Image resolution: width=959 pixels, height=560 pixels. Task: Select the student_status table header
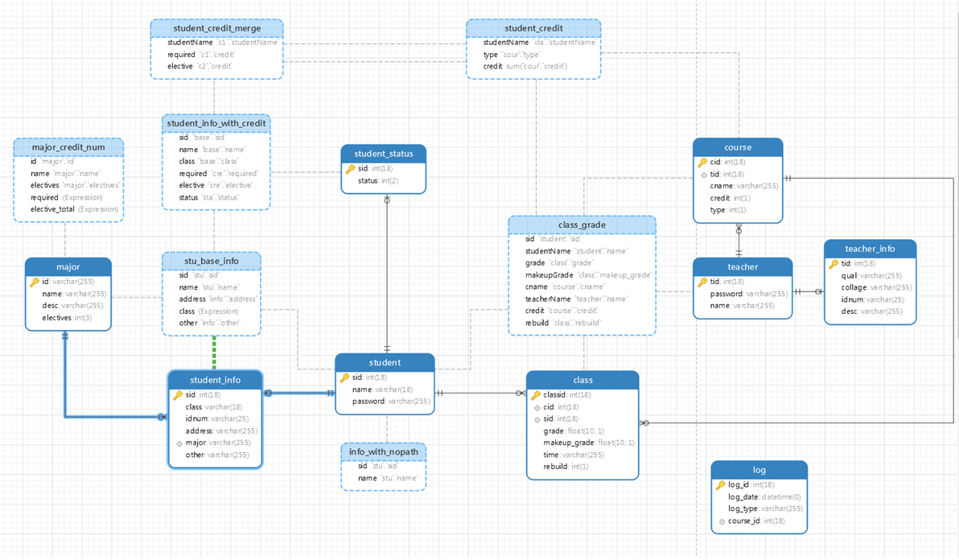click(384, 154)
